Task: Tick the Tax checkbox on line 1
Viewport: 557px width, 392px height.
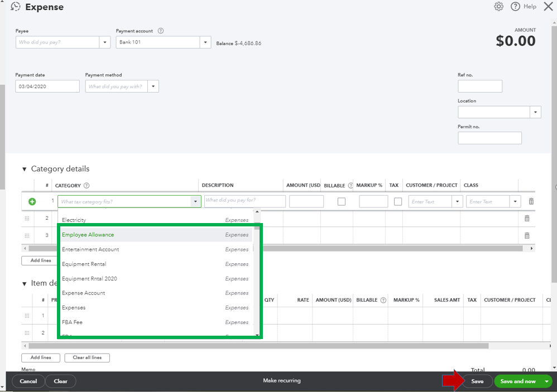Action: (x=398, y=201)
